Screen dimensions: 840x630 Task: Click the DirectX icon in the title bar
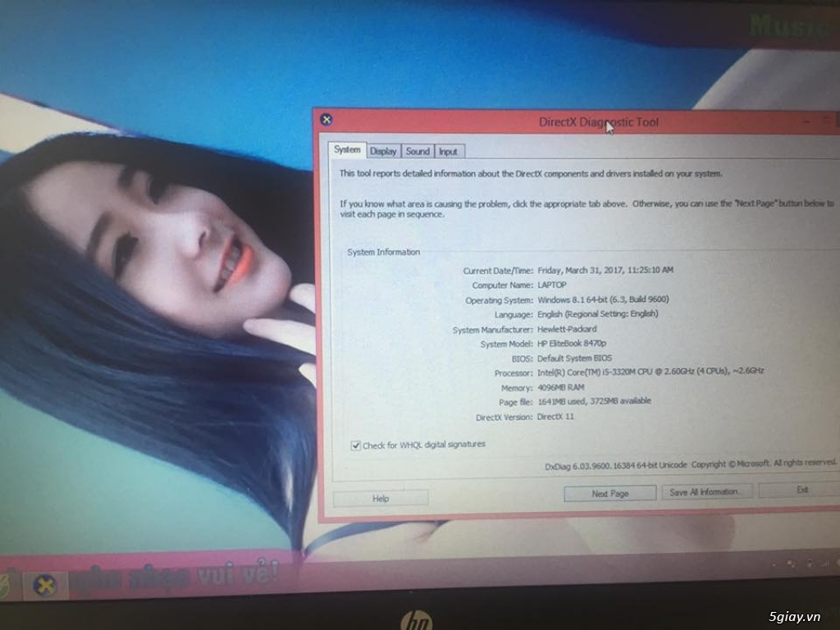click(x=326, y=120)
